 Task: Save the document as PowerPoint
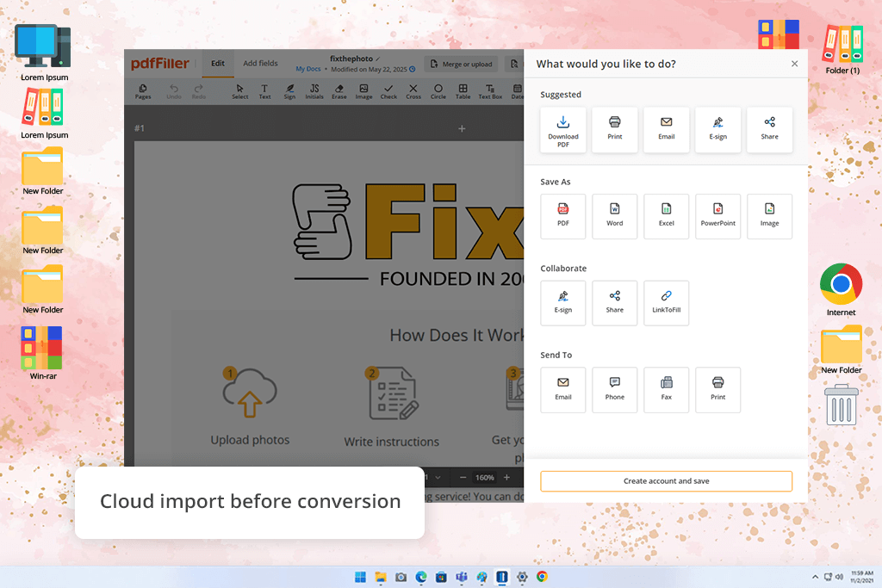click(x=718, y=216)
